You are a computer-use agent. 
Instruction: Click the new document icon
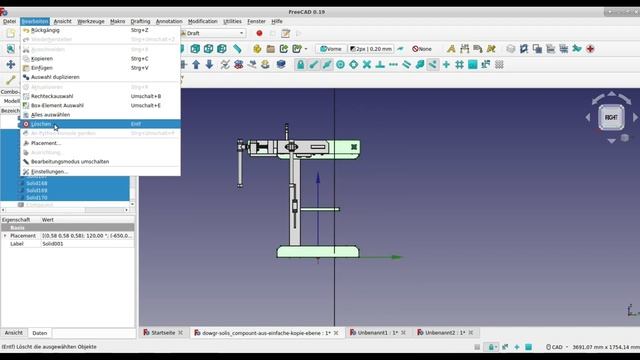pyautogui.click(x=11, y=33)
